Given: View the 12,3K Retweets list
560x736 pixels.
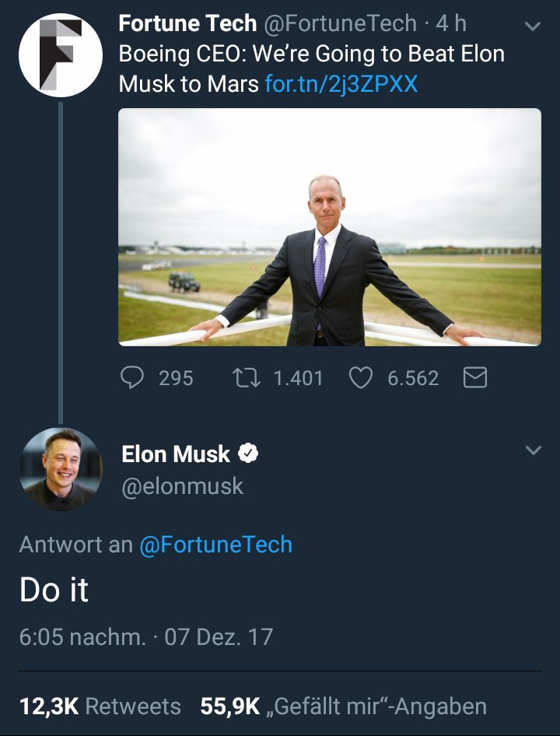Looking at the screenshot, I should click(100, 706).
